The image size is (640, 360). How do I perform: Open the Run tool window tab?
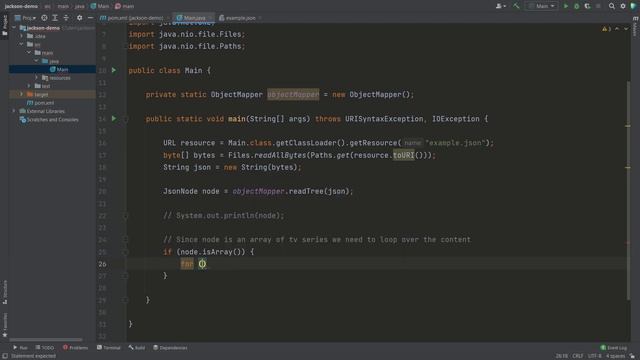pyautogui.click(x=20, y=348)
